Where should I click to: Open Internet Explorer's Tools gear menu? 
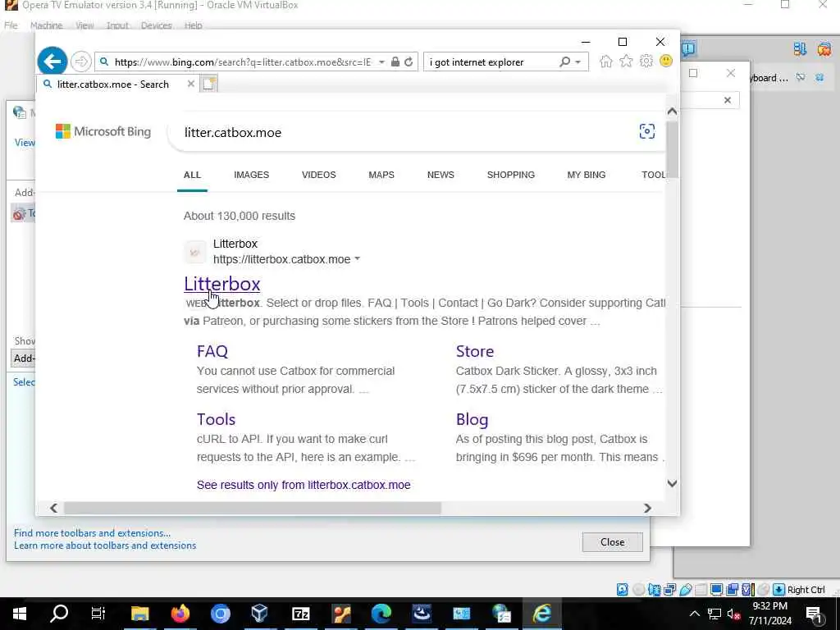(x=646, y=62)
